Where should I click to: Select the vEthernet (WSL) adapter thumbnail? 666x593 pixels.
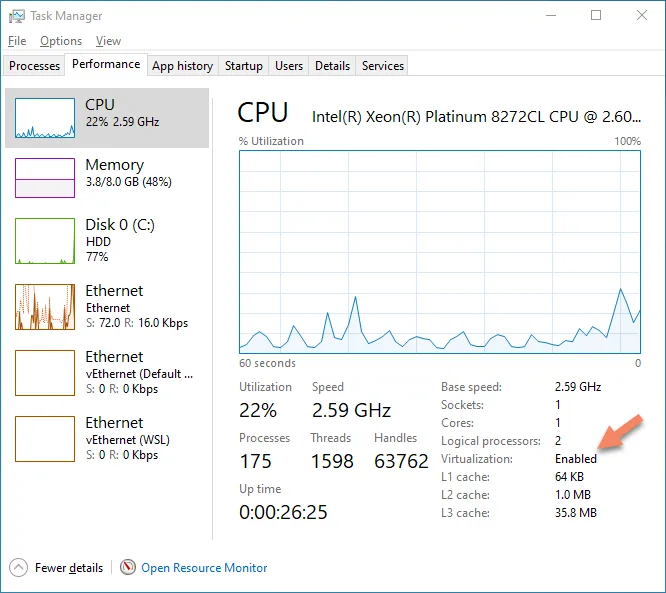[45, 438]
